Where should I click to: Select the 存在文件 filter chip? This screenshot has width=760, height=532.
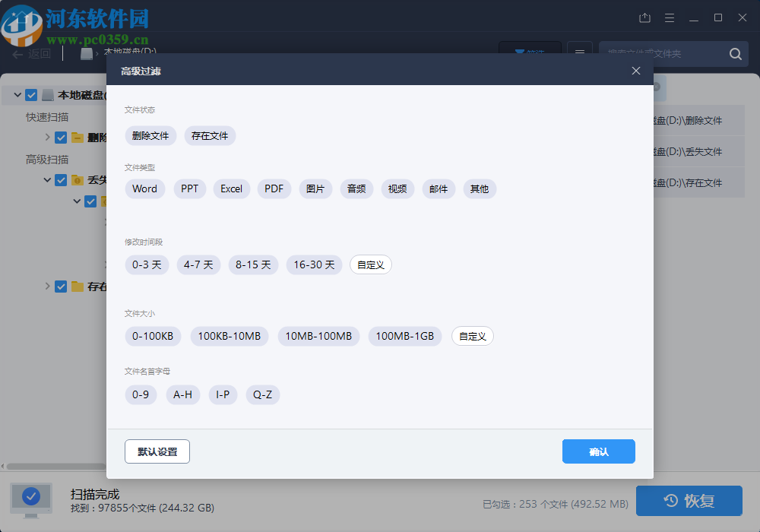pos(210,136)
